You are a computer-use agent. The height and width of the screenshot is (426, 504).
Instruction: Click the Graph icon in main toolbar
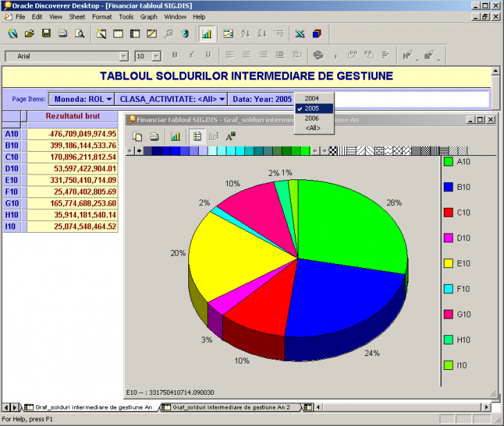coord(206,33)
